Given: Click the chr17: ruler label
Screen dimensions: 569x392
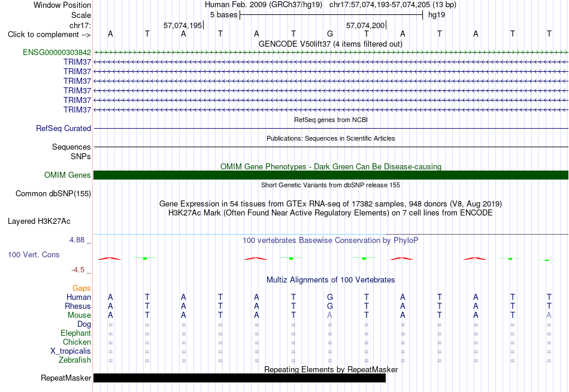Looking at the screenshot, I should (x=80, y=25).
